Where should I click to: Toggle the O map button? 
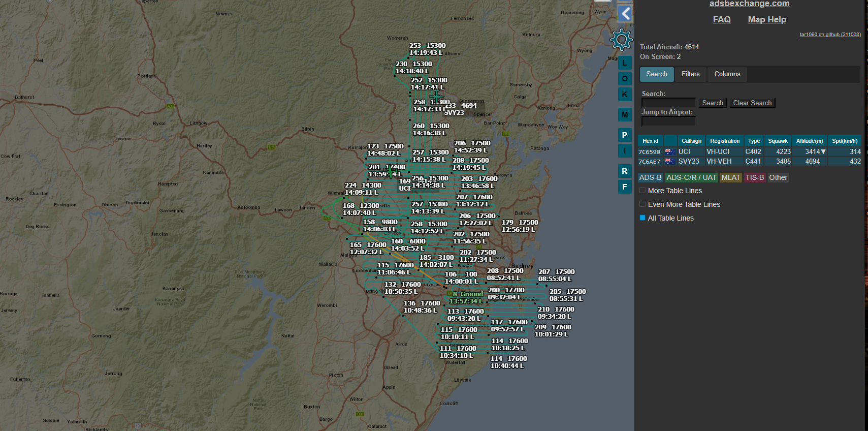[625, 79]
